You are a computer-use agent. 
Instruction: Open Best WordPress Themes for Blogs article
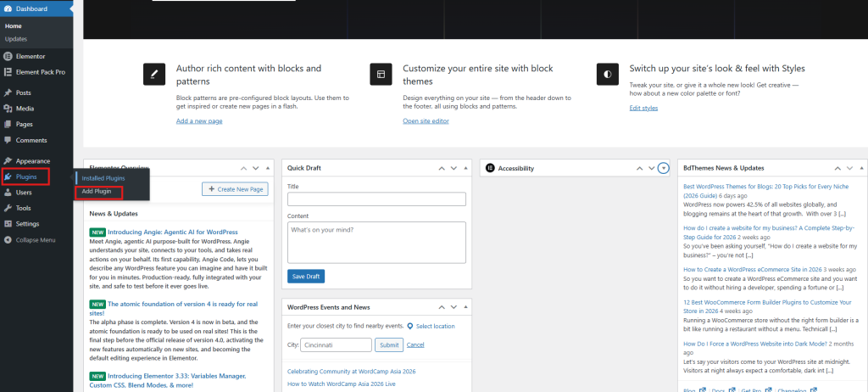tap(768, 191)
